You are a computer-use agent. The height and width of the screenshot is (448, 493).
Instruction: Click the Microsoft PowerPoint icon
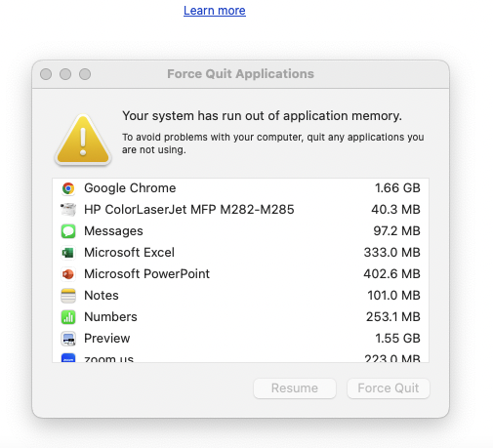[x=68, y=274]
